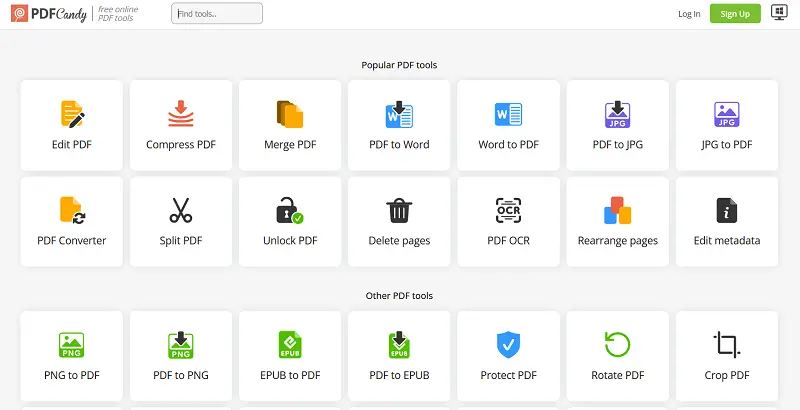Choose the Rearrange pages colored squares icon

point(617,211)
